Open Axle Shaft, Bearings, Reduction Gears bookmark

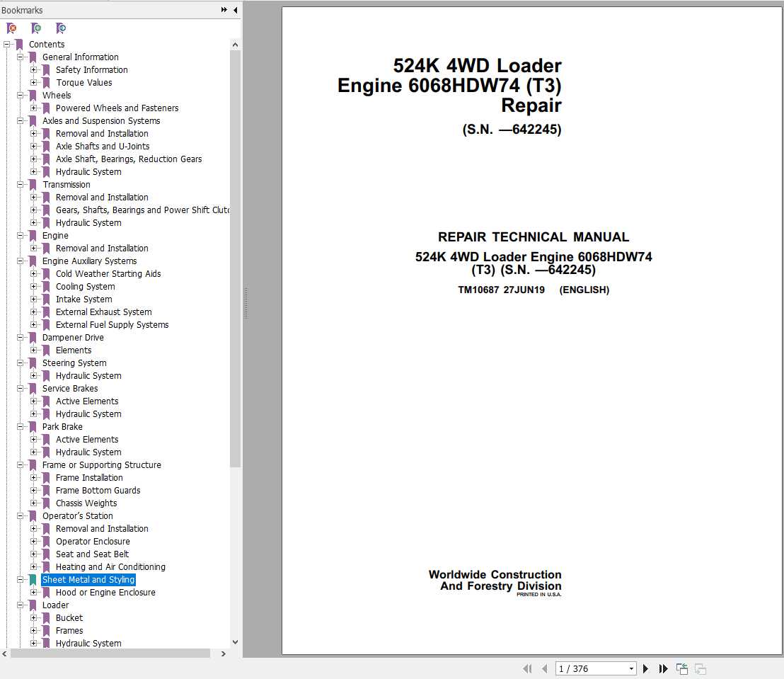point(129,159)
